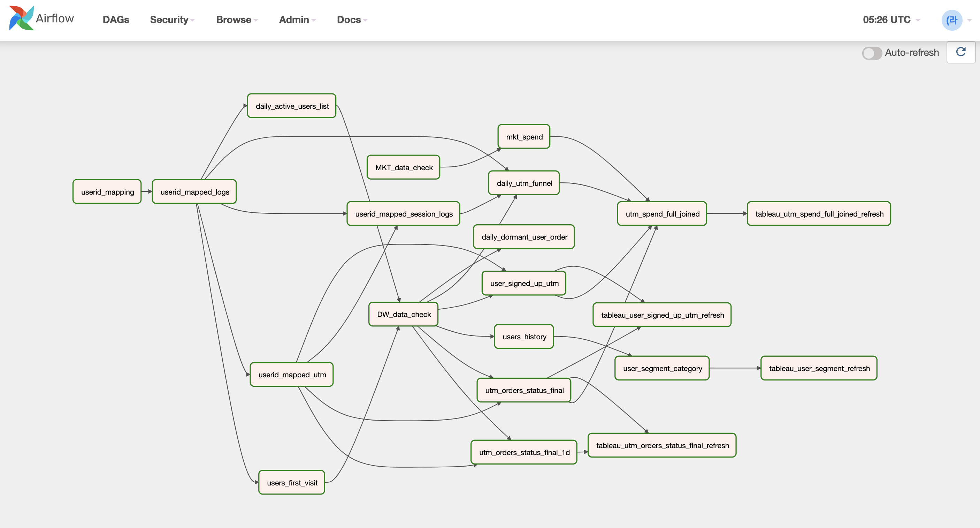Viewport: 980px width, 528px height.
Task: Select the userid_mapping task node
Action: [107, 192]
